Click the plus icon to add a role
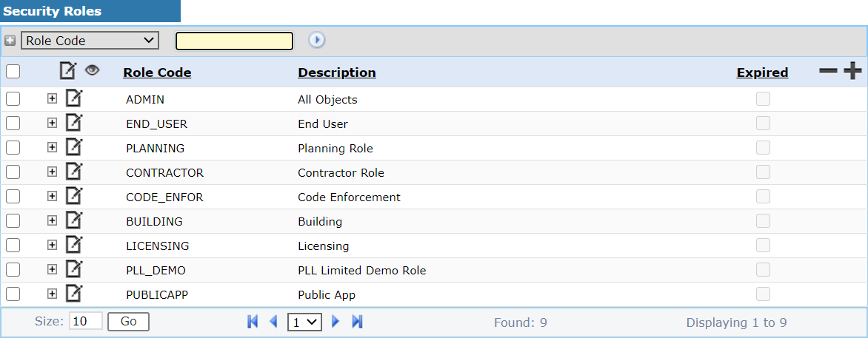This screenshot has width=868, height=338. click(853, 71)
